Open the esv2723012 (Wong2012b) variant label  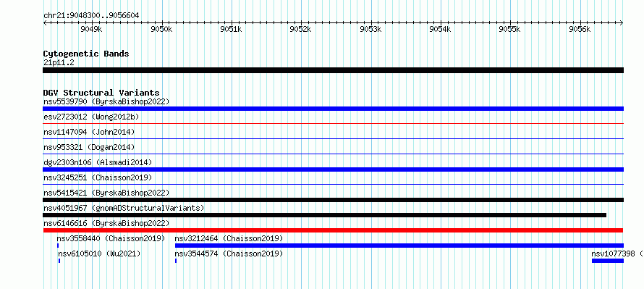(91, 117)
